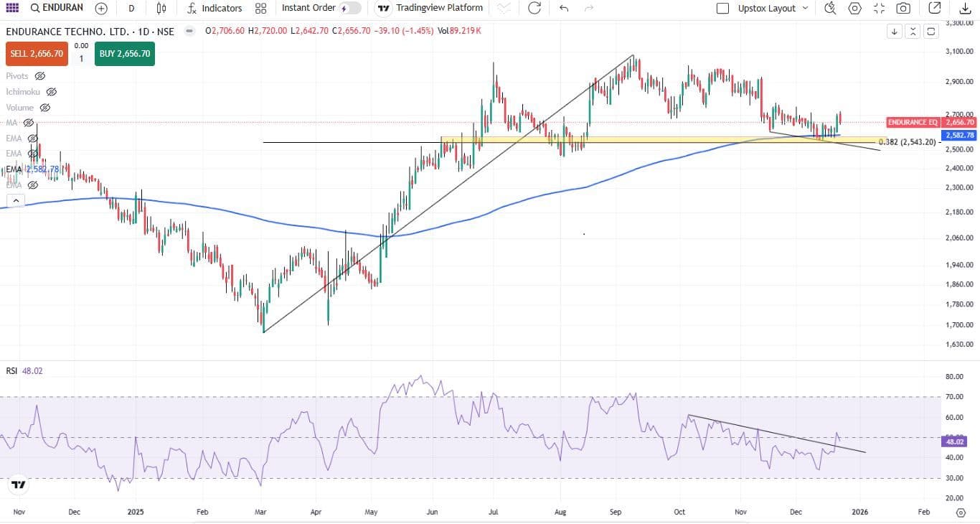980x524 pixels.
Task: Click the 3,100.00 price scale label
Action: (961, 51)
